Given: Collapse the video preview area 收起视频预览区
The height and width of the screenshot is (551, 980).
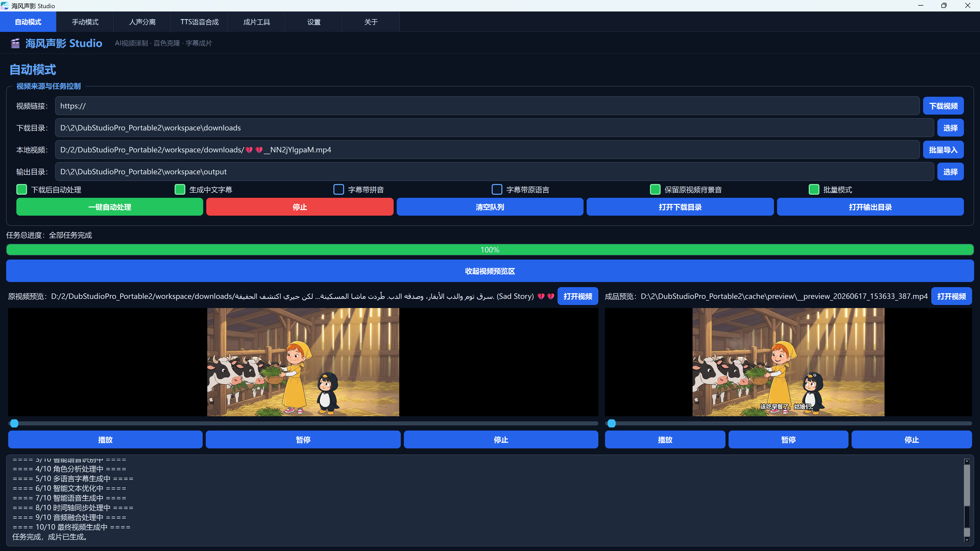Looking at the screenshot, I should tap(490, 271).
